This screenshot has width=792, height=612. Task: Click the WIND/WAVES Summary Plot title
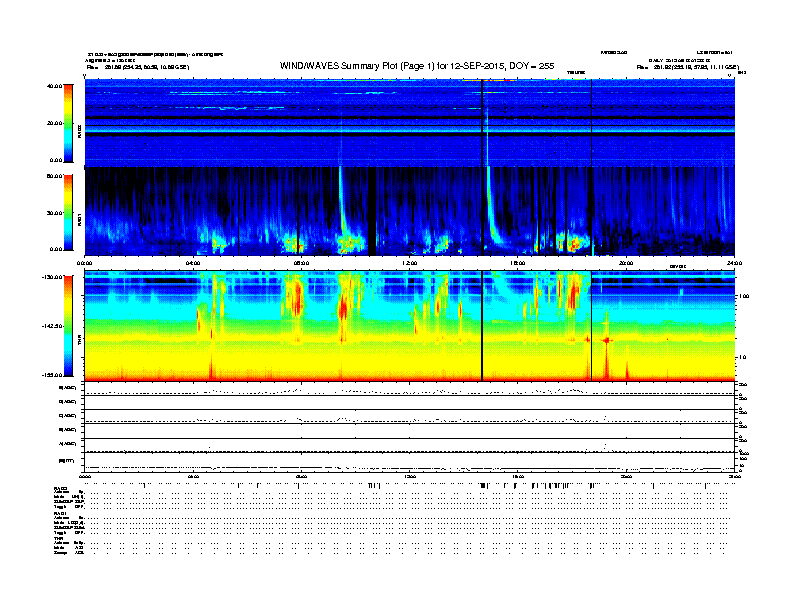tap(417, 66)
